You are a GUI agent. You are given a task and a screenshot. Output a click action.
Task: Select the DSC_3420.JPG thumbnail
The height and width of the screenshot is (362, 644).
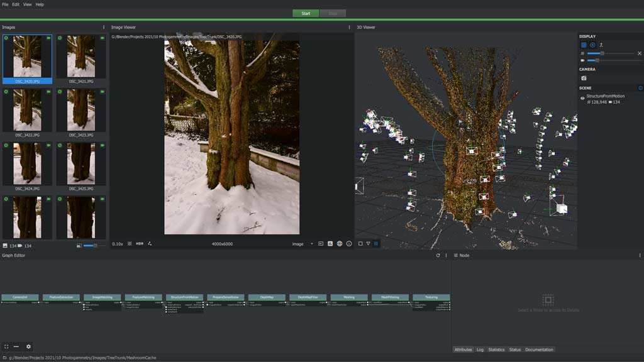pos(28,59)
